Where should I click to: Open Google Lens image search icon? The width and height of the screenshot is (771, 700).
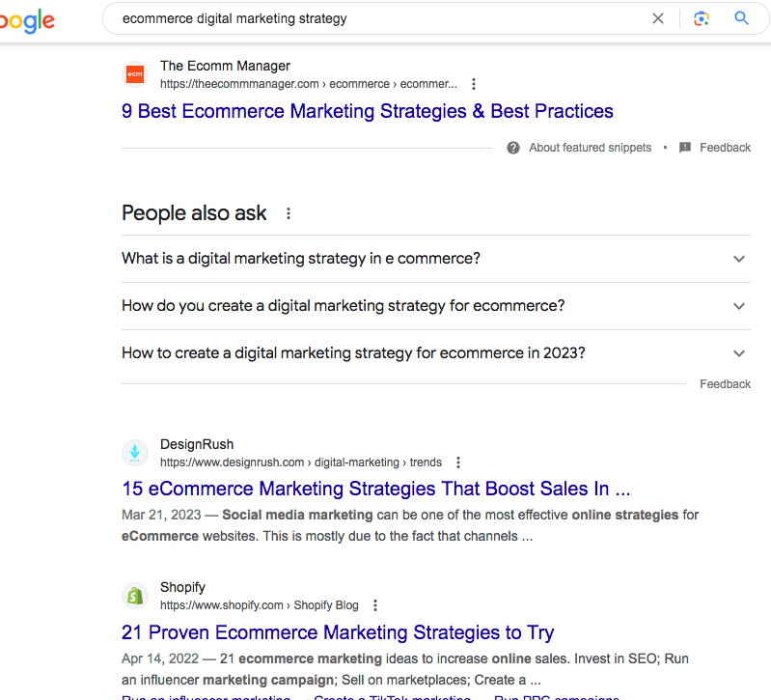click(x=702, y=18)
